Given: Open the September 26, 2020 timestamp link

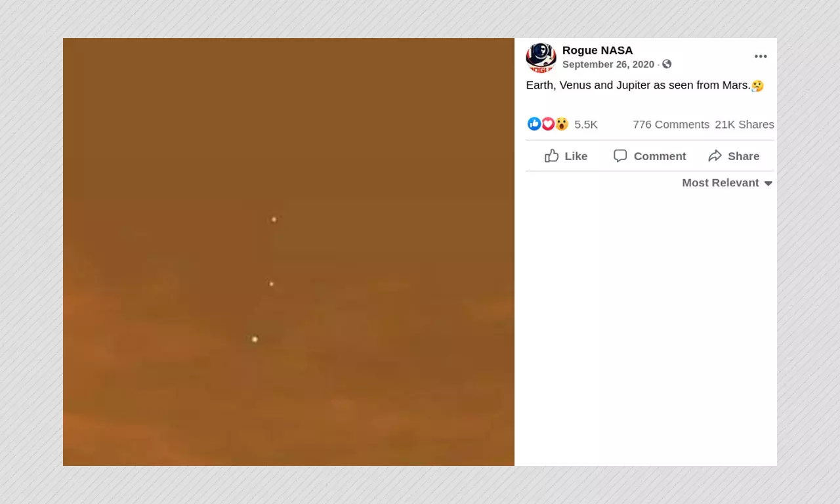Looking at the screenshot, I should coord(608,64).
